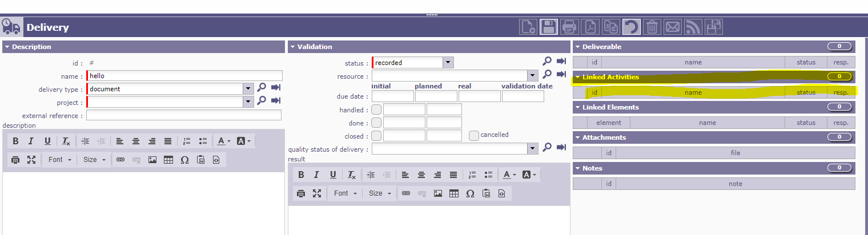Search delivery type with magnifier icon

coord(262,87)
